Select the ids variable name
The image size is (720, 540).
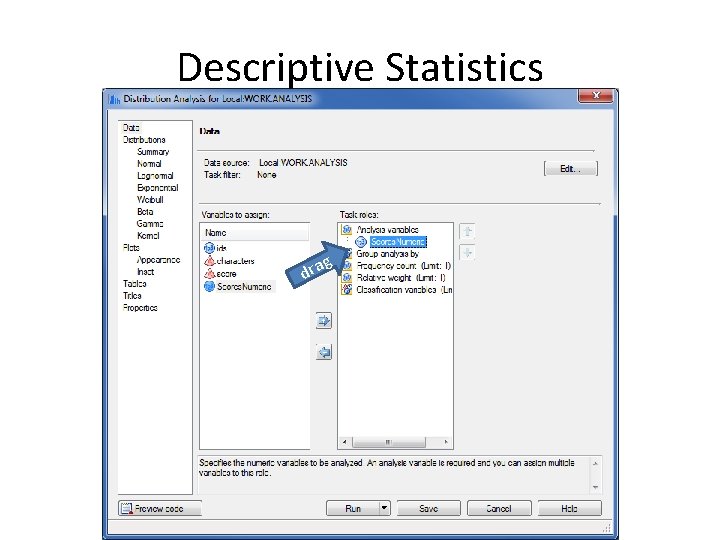click(221, 248)
